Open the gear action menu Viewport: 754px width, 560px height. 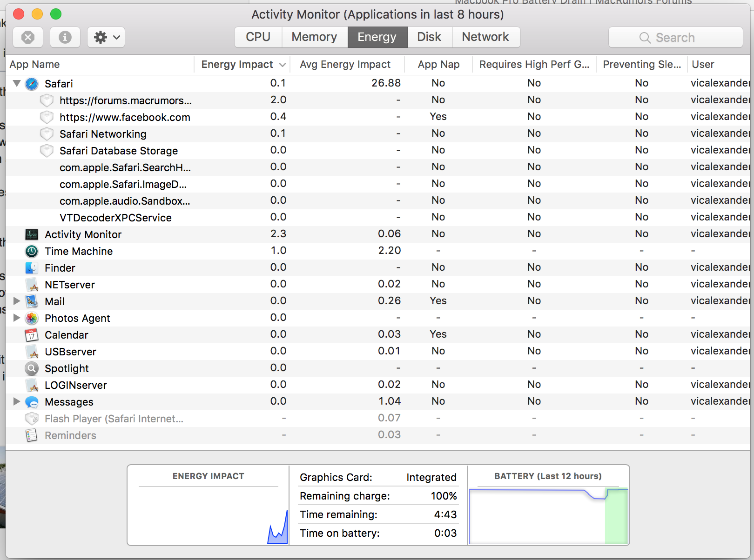106,37
